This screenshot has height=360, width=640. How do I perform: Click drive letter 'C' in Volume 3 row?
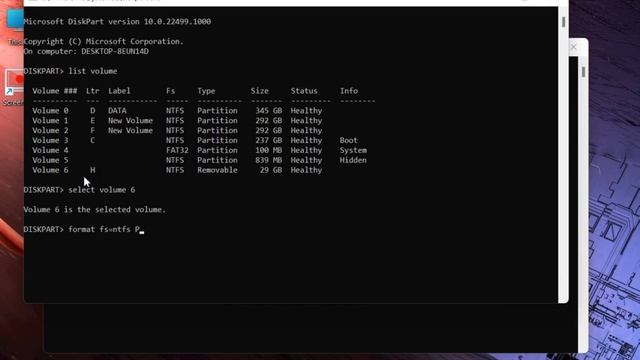coord(93,140)
